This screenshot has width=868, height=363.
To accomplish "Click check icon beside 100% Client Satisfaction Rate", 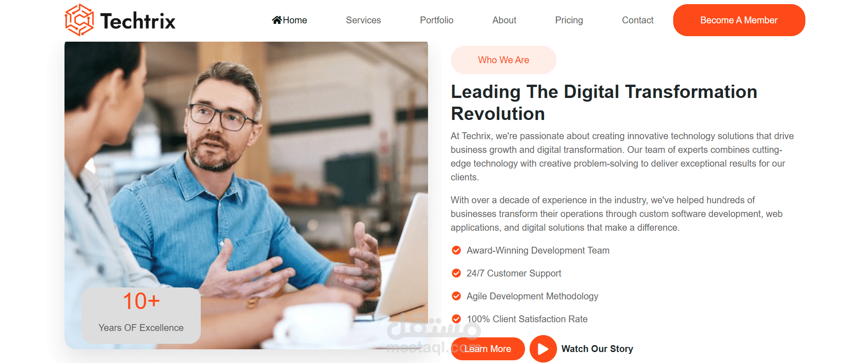I will click(456, 319).
